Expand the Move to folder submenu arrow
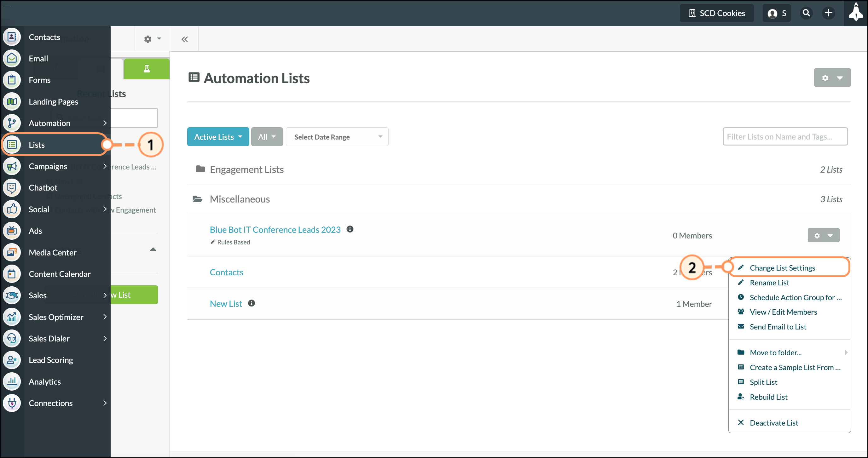This screenshot has width=868, height=458. point(846,352)
